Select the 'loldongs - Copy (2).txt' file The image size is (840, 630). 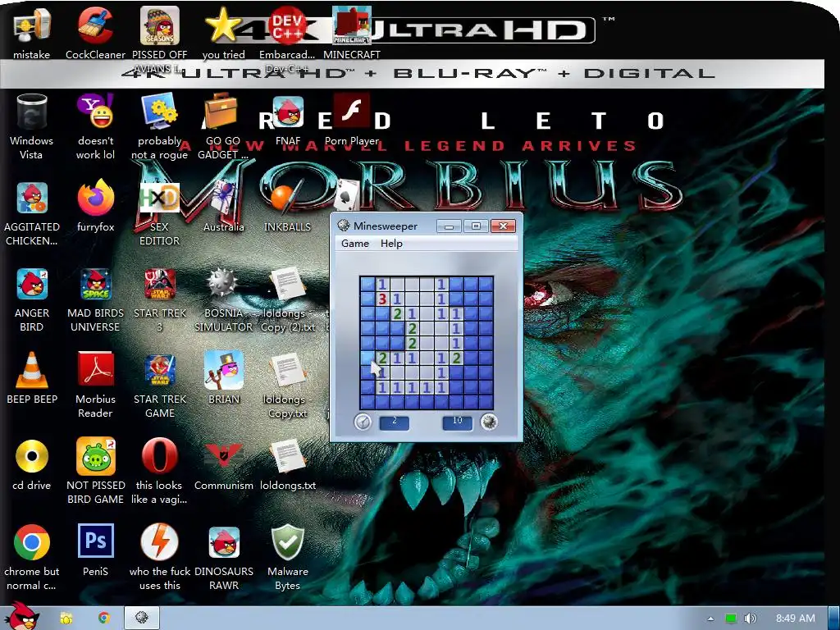288,299
